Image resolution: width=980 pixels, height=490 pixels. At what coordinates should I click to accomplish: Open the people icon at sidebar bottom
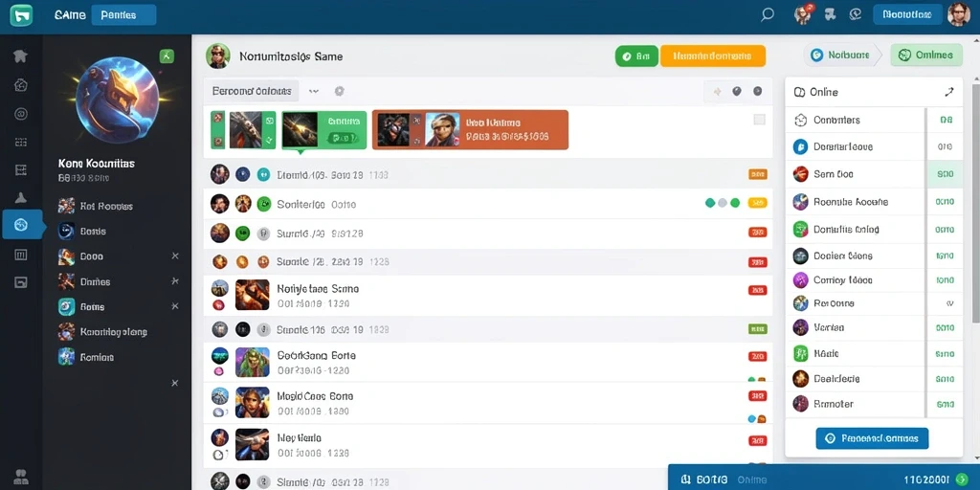(x=21, y=477)
